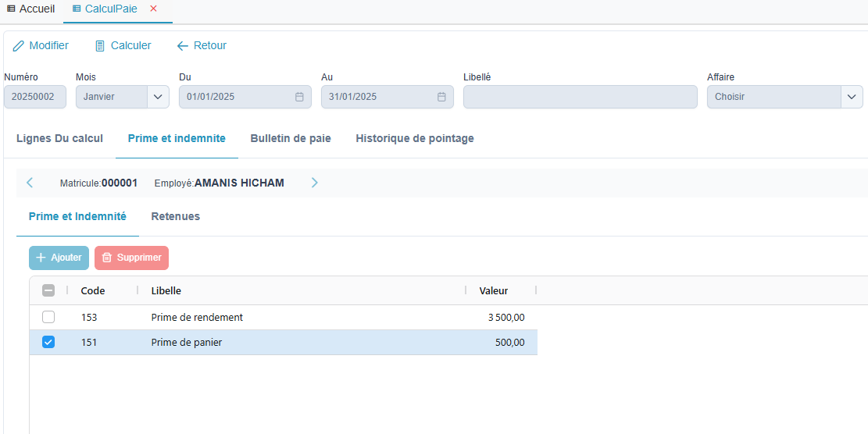Go to next employee with right chevron
The image size is (868, 434).
tap(315, 183)
